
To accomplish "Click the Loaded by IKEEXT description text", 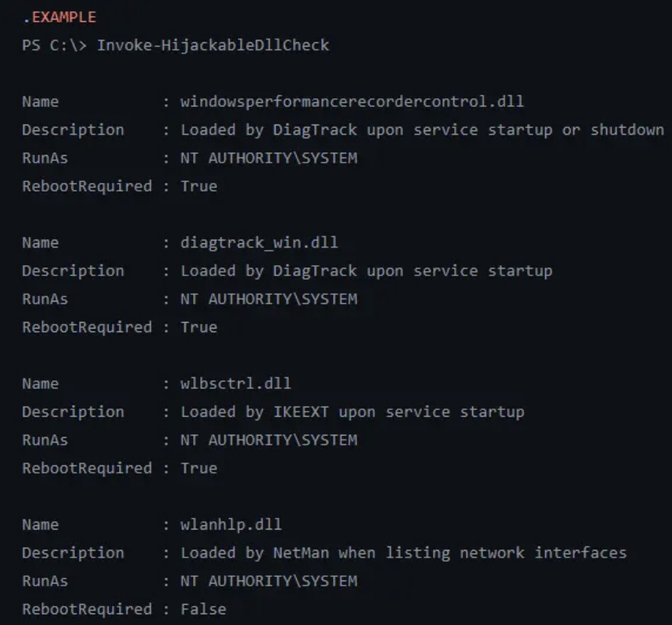I will 352,412.
